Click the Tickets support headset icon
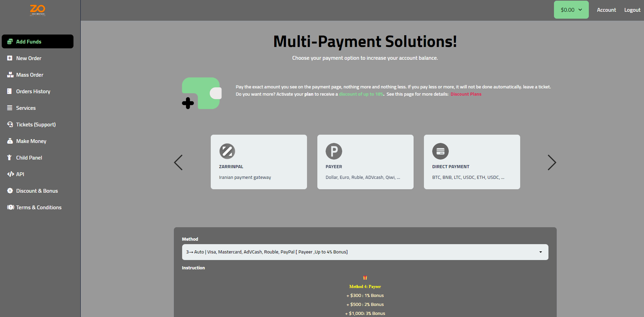The width and height of the screenshot is (644, 317). pyautogui.click(x=10, y=124)
